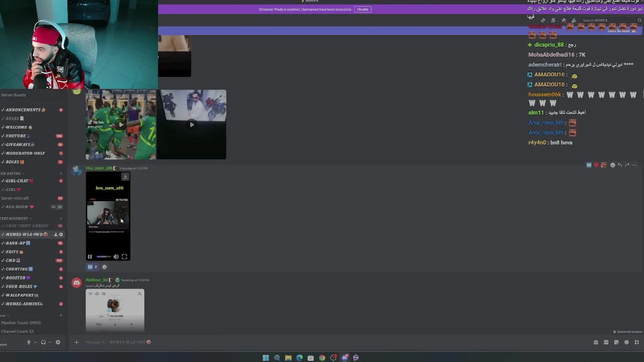Open File Explorer from taskbar
The width and height of the screenshot is (644, 362).
(x=288, y=358)
